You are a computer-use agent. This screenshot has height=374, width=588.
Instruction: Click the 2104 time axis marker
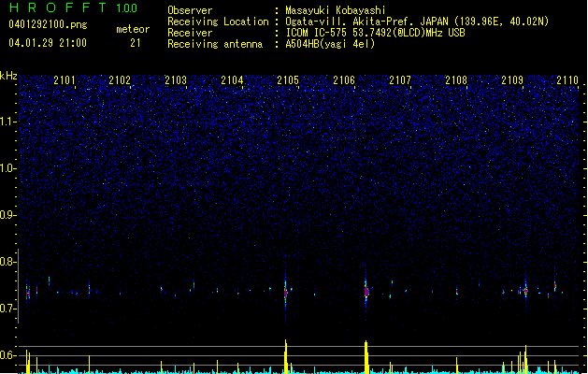coord(232,80)
